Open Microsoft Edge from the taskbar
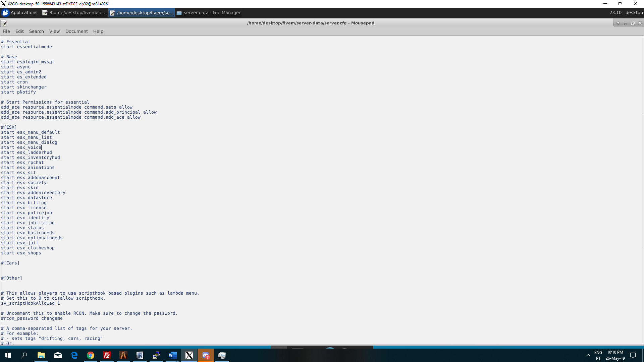 tap(74, 355)
